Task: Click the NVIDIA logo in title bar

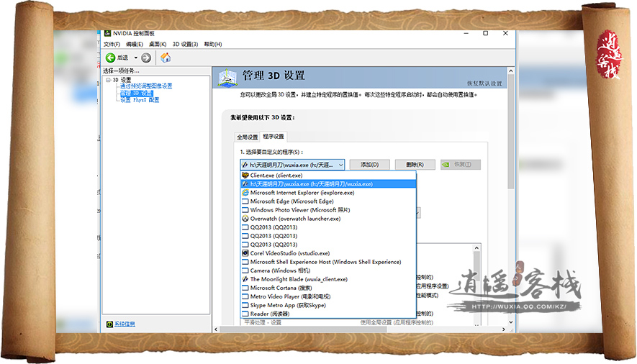Action: pos(107,33)
